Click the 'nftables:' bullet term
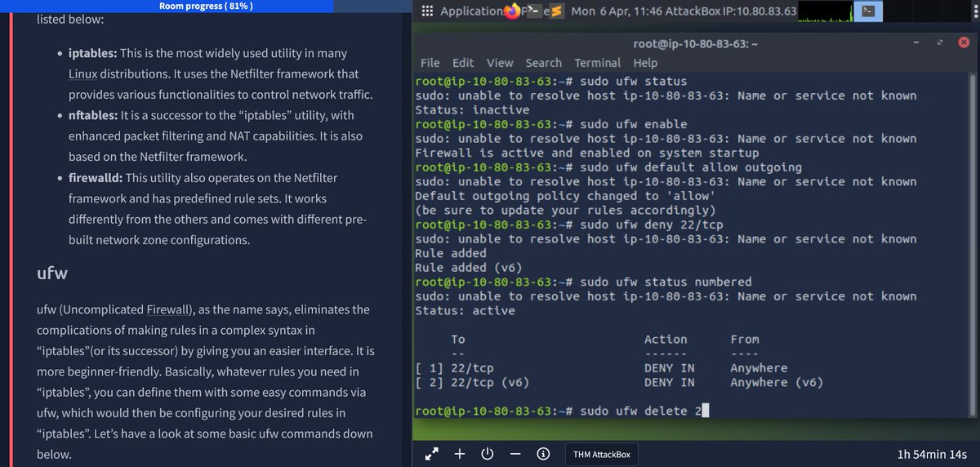This screenshot has width=980, height=467. 93,115
